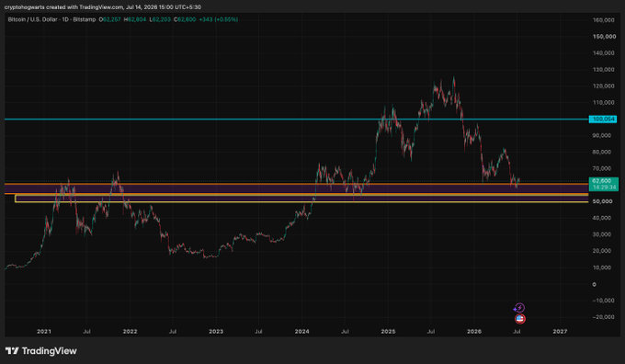The height and width of the screenshot is (364, 625).
Task: Click the 2027 time axis label
Action: 560,331
